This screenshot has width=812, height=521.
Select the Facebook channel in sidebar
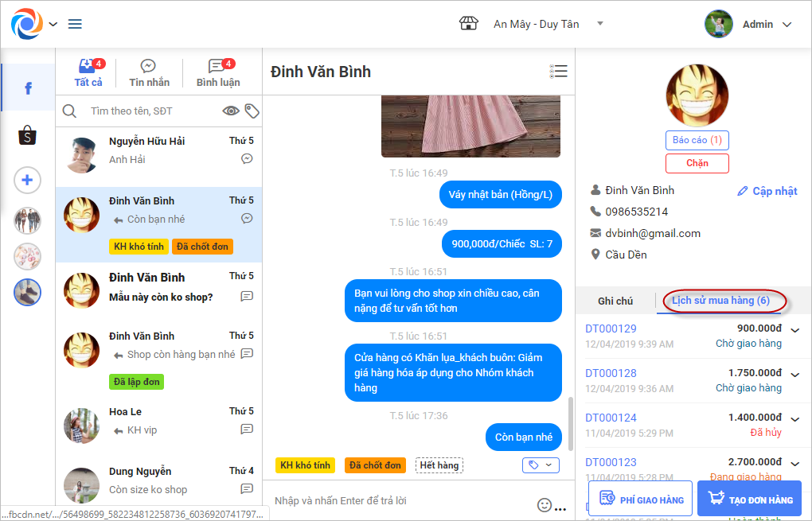point(28,88)
